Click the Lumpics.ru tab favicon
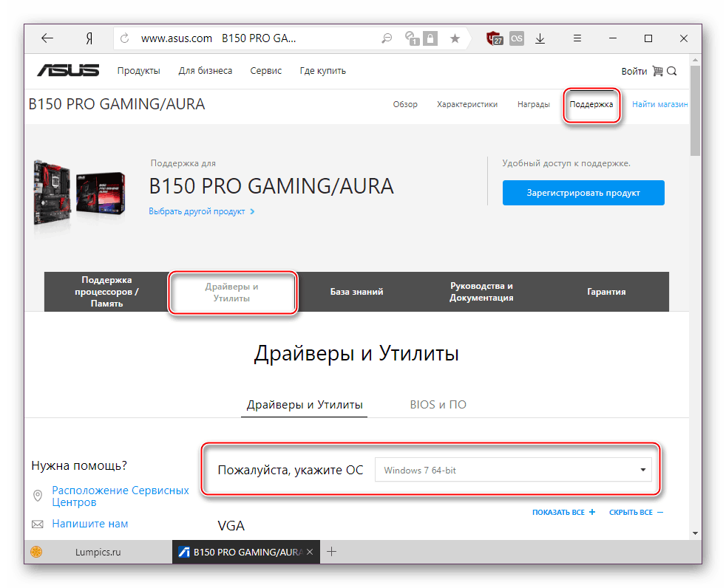This screenshot has width=726, height=588. tap(36, 552)
